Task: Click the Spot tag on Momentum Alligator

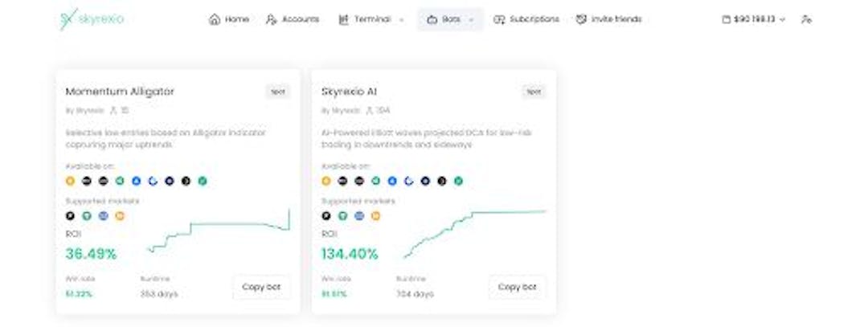Action: [277, 92]
